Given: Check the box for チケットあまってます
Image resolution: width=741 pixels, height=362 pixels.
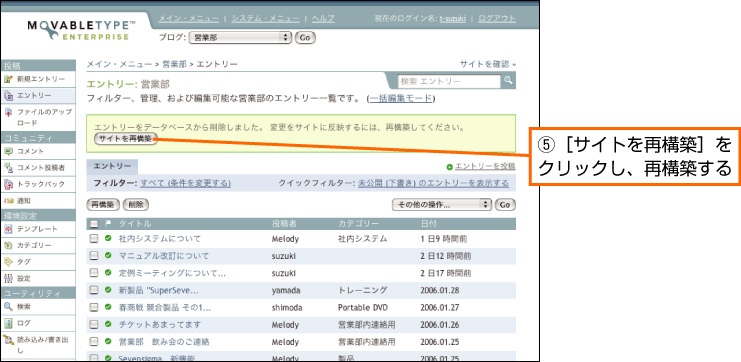Looking at the screenshot, I should [x=94, y=325].
